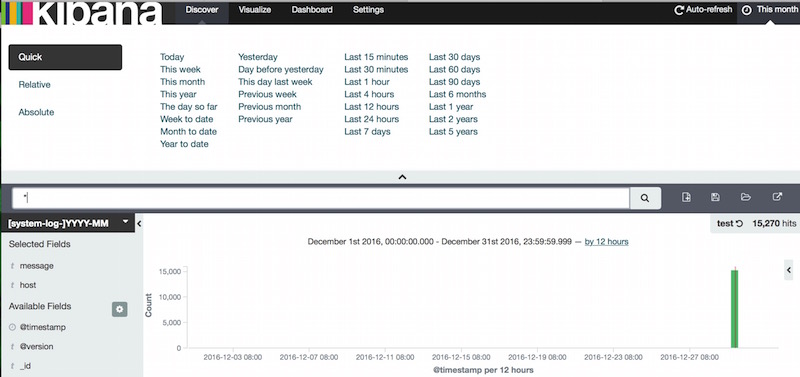Open the Visualize tab
The image size is (800, 377).
pos(255,10)
